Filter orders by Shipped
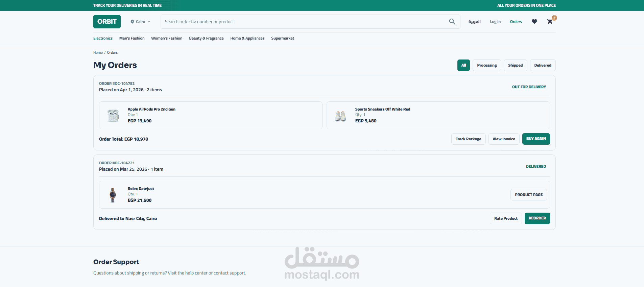The image size is (644, 287). [515, 65]
